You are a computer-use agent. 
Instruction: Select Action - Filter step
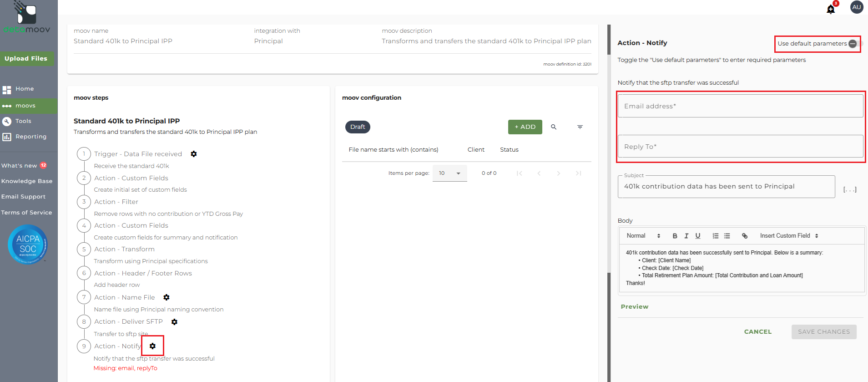pos(116,202)
